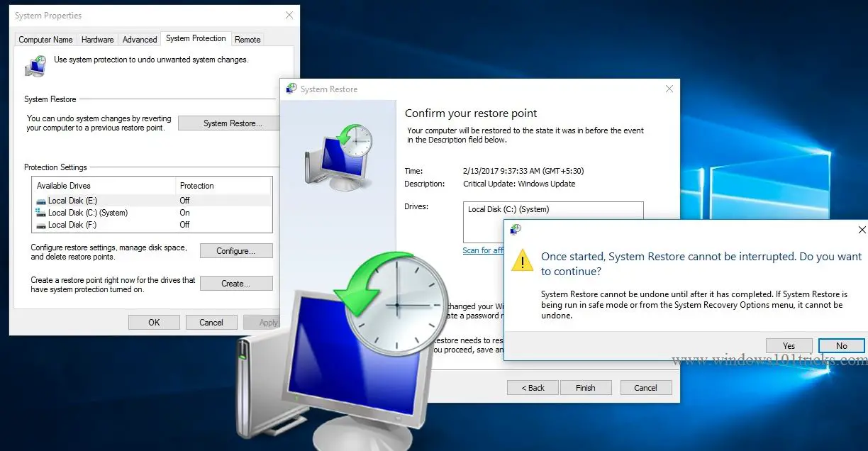Switch to the Remote tab
868x451 pixels.
pos(247,39)
